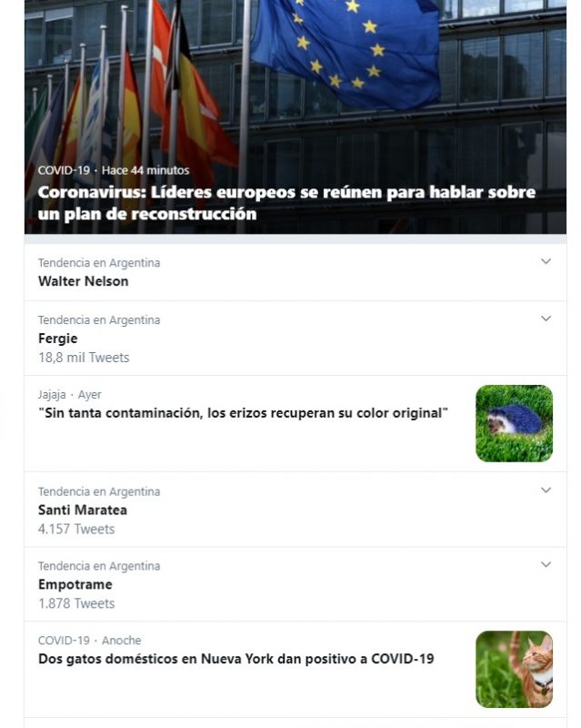View the 1.878 Tweets count under Empotrame

click(76, 603)
